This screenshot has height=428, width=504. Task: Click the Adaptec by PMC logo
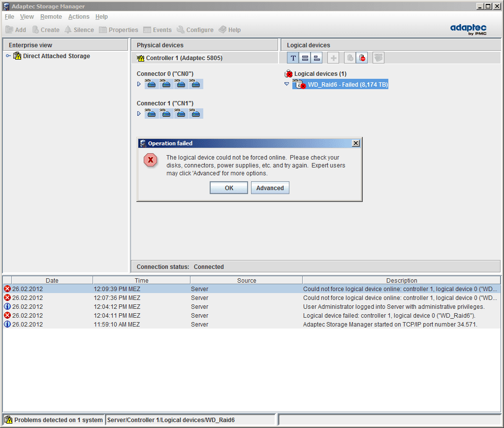coord(469,29)
